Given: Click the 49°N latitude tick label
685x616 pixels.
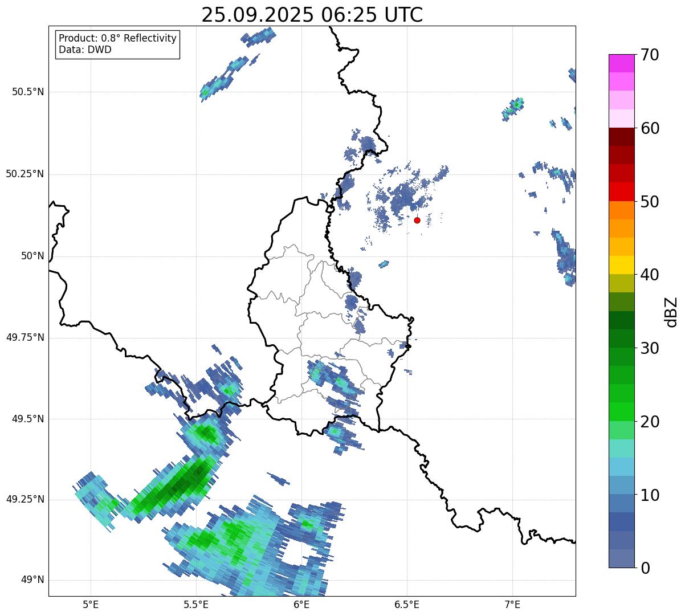Looking at the screenshot, I should [32, 580].
